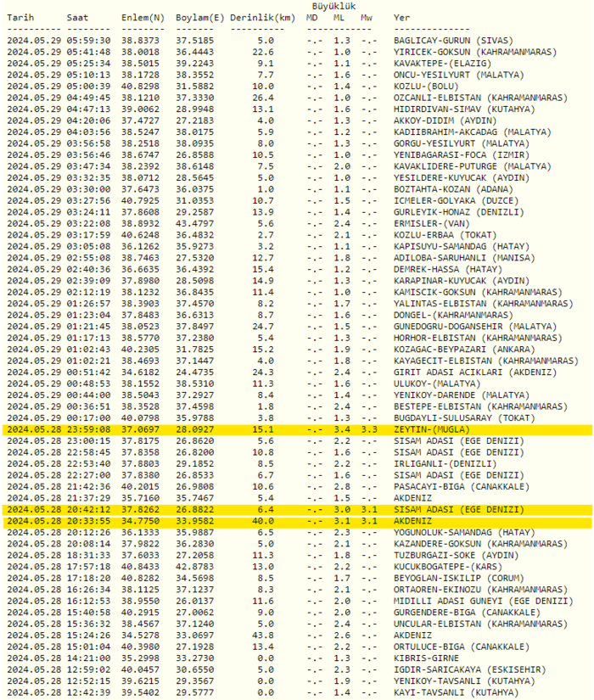
Task: Select the KAVAKTEPE-(ELAZIG) location text
Action: (x=442, y=64)
